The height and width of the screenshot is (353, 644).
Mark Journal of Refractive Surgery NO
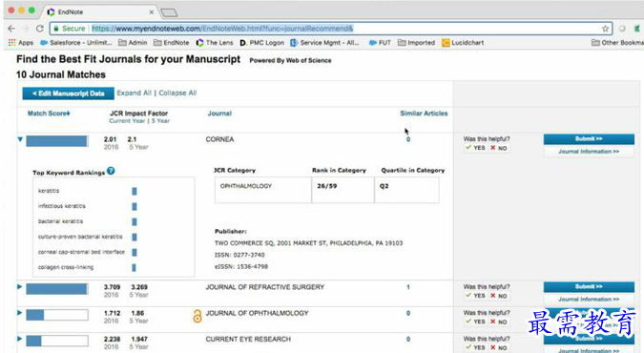[499, 296]
